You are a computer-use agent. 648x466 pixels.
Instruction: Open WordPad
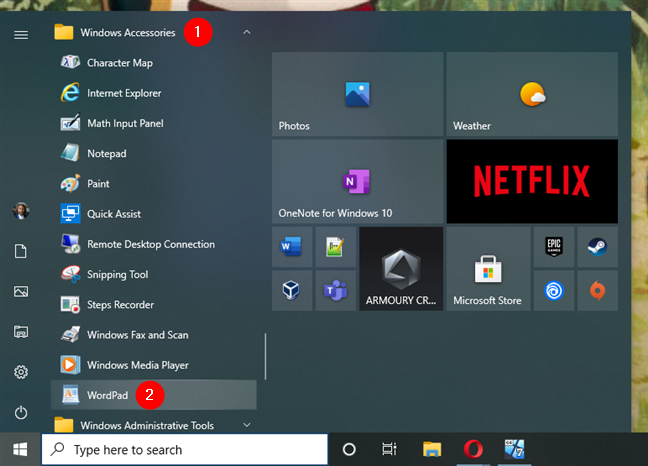[153, 395]
